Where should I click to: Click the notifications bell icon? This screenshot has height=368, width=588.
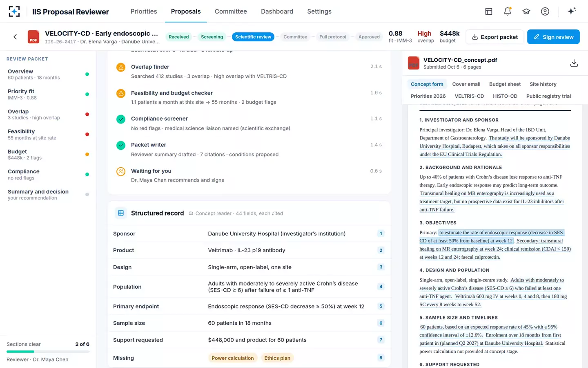(508, 11)
